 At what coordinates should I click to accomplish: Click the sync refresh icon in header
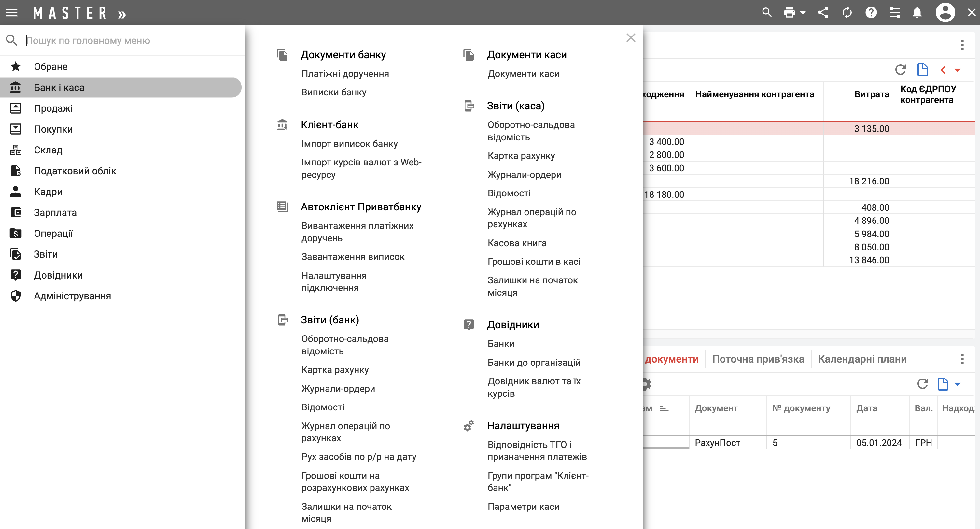point(847,13)
